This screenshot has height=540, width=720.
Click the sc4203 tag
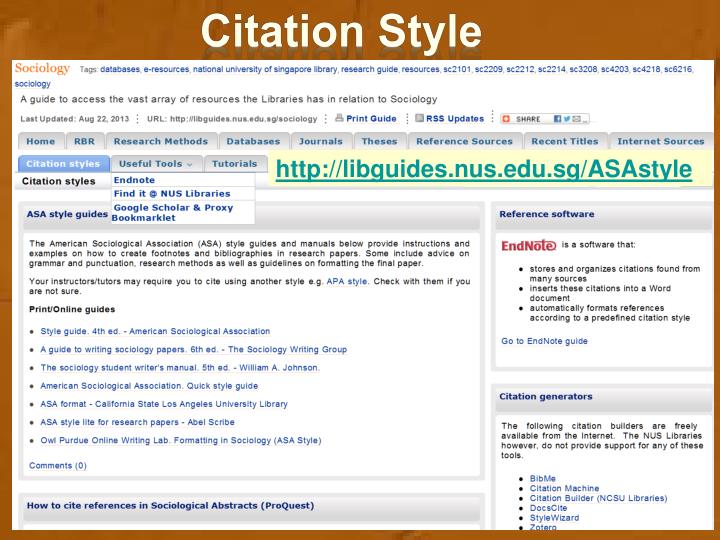pyautogui.click(x=615, y=69)
